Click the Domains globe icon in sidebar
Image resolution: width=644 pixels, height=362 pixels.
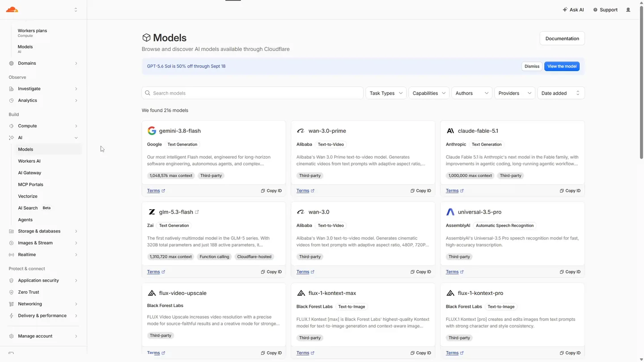[x=11, y=63]
